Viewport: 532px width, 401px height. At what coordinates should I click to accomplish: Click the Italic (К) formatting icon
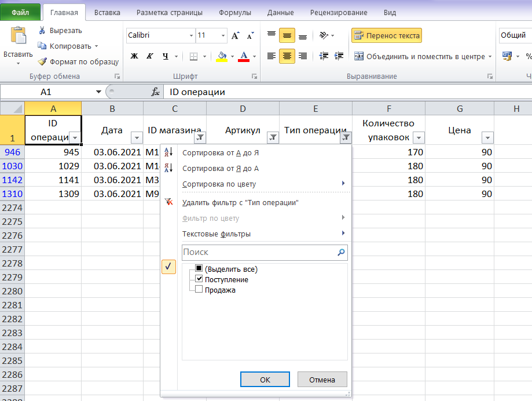(149, 56)
